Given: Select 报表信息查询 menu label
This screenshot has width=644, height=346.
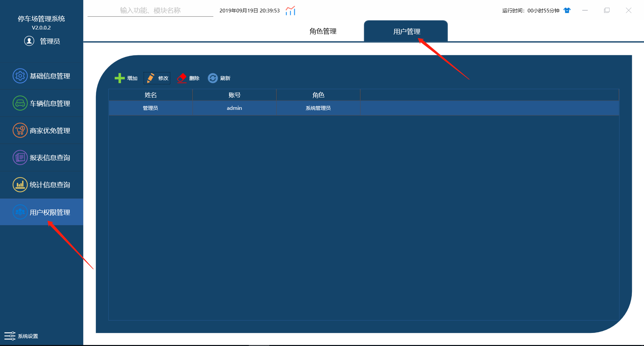Looking at the screenshot, I should 50,157.
